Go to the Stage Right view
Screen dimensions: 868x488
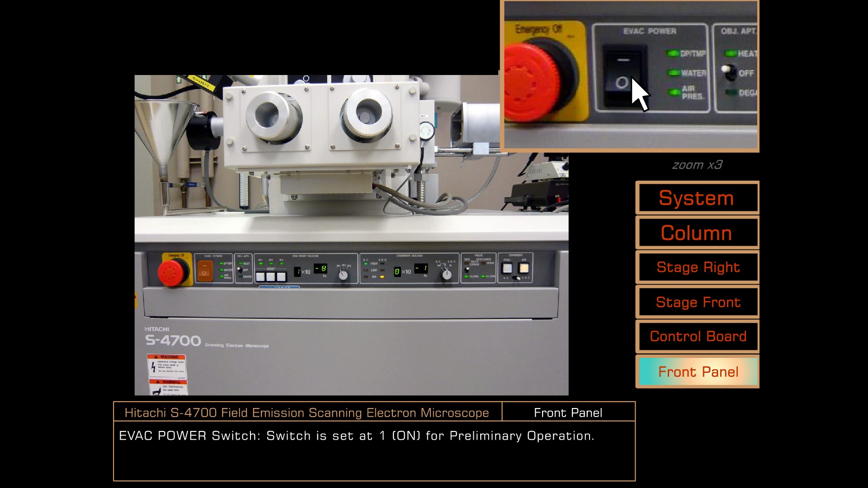point(697,267)
